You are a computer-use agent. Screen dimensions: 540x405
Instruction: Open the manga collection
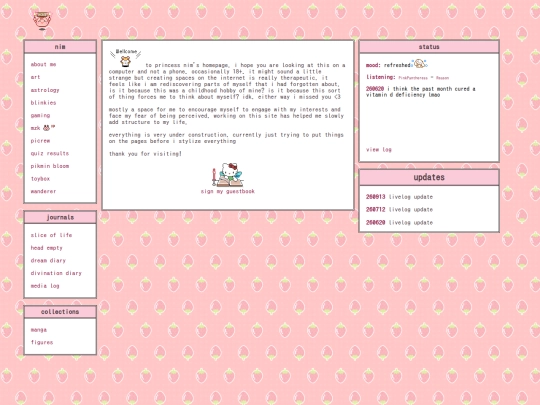pyautogui.click(x=39, y=330)
